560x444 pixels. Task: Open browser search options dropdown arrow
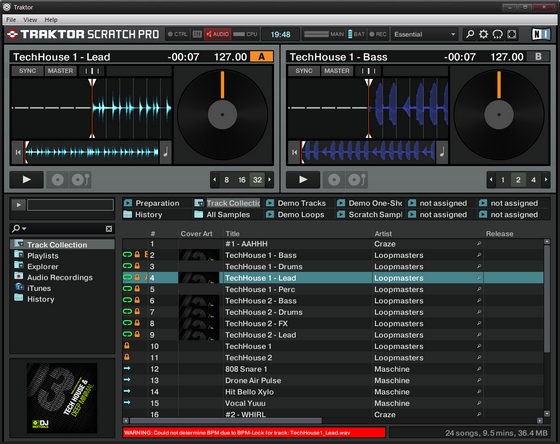click(24, 229)
